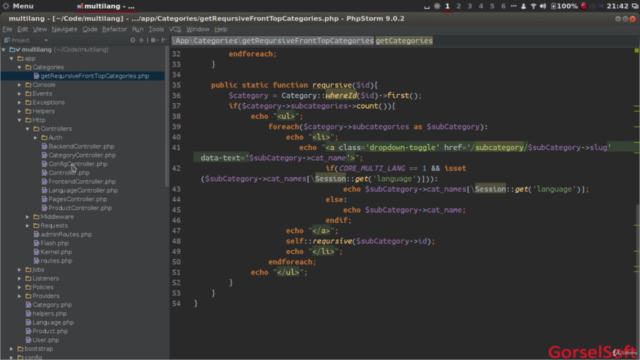Image resolution: width=640 pixels, height=360 pixels.
Task: Expand the bootstrap folder
Action: [11, 349]
